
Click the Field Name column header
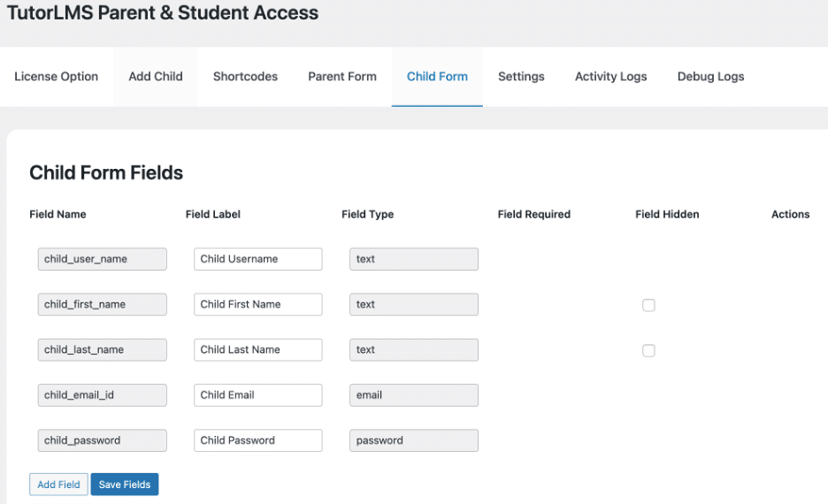point(57,214)
